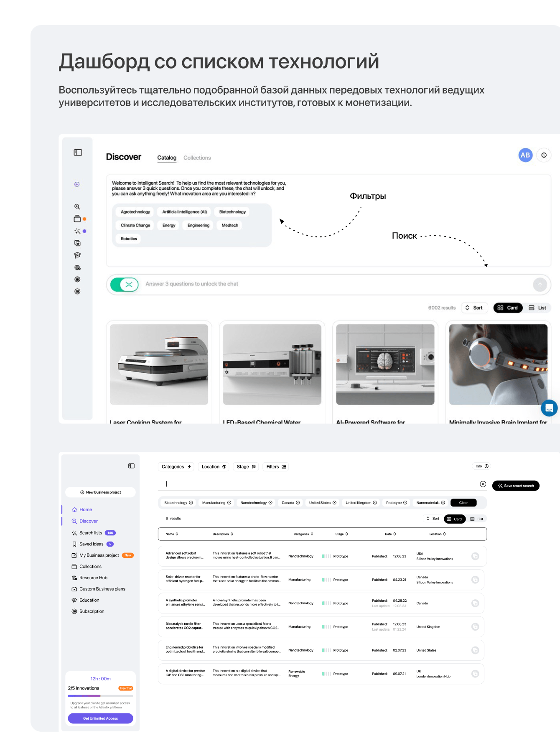The height and width of the screenshot is (756, 560).
Task: Open Search lists in the sidebar menu
Action: [x=94, y=533]
